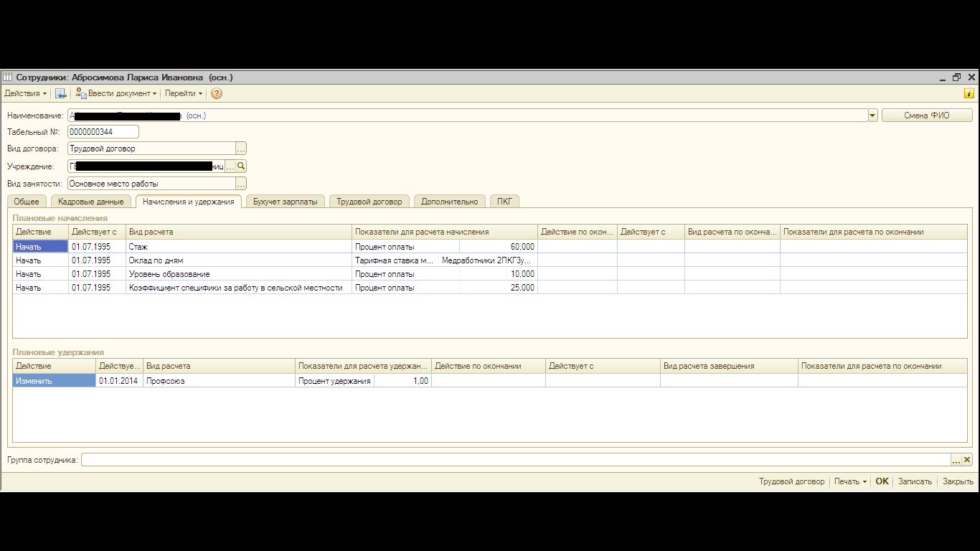Click ellipsis button in Учреждение field
The height and width of the screenshot is (551, 980).
coord(230,166)
